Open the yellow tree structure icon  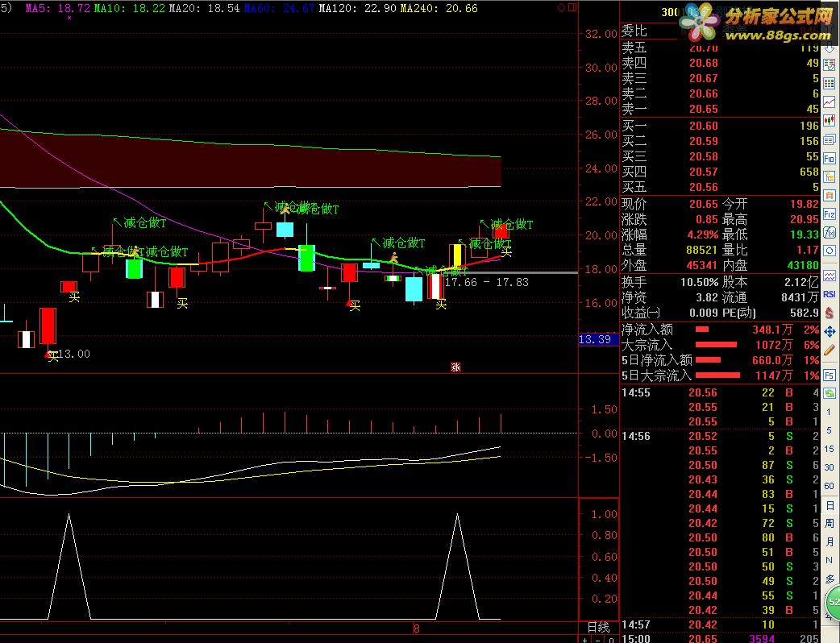(830, 176)
